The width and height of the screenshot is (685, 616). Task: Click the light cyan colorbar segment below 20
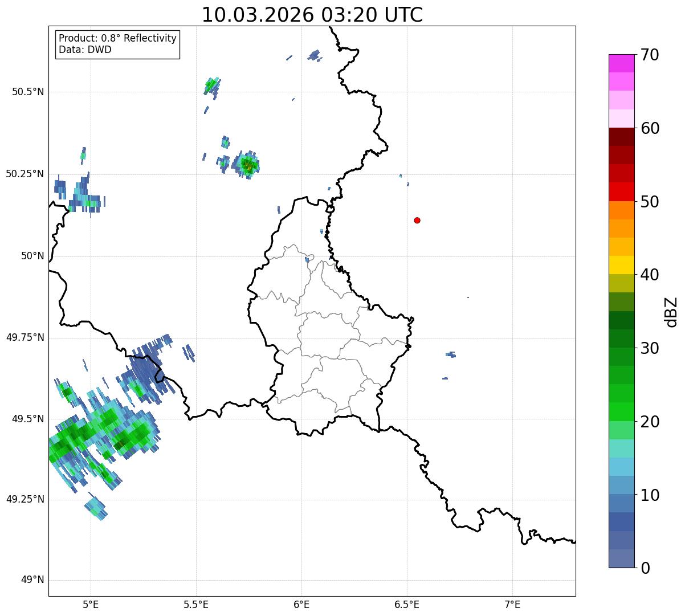[622, 448]
